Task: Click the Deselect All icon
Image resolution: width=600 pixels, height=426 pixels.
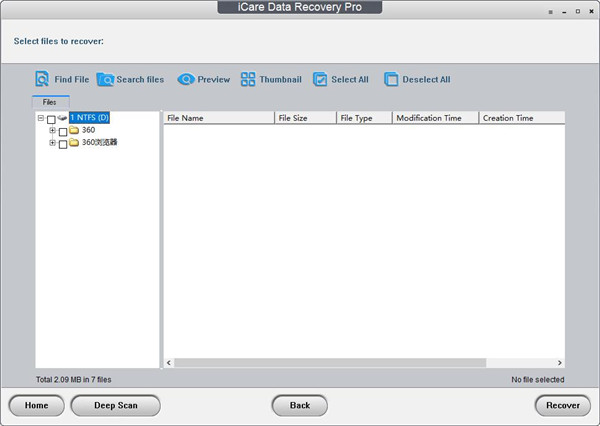Action: click(x=391, y=79)
